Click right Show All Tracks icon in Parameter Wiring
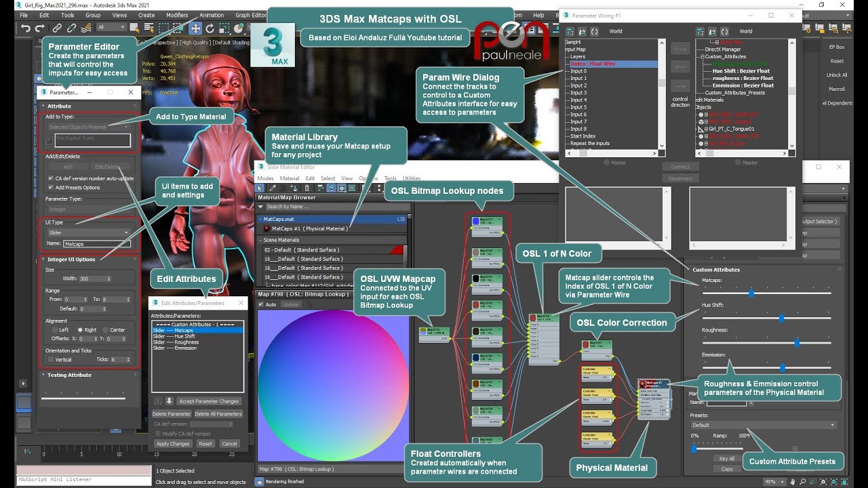Viewport: 868px width, 488px height. tap(700, 31)
